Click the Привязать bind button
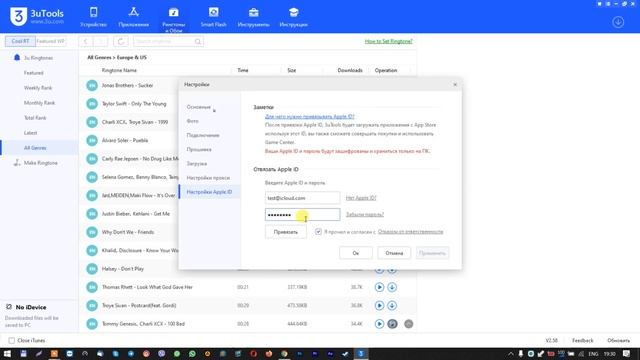 click(x=286, y=232)
